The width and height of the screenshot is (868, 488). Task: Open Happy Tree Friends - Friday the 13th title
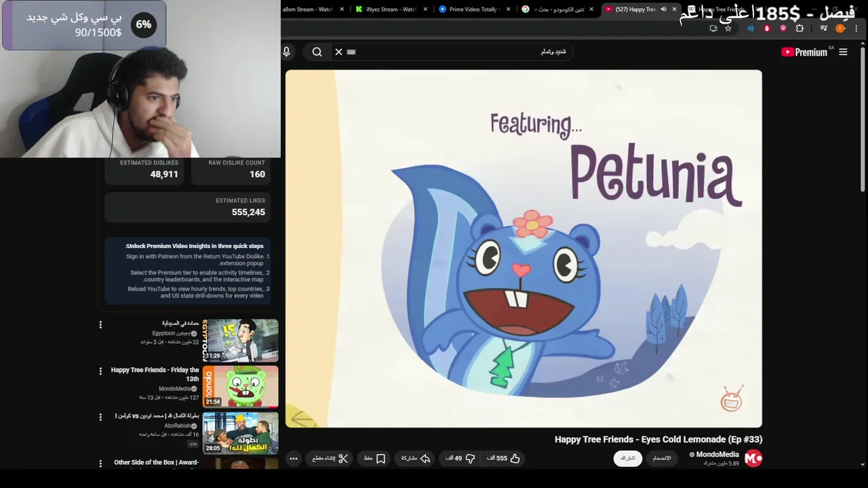(x=155, y=374)
